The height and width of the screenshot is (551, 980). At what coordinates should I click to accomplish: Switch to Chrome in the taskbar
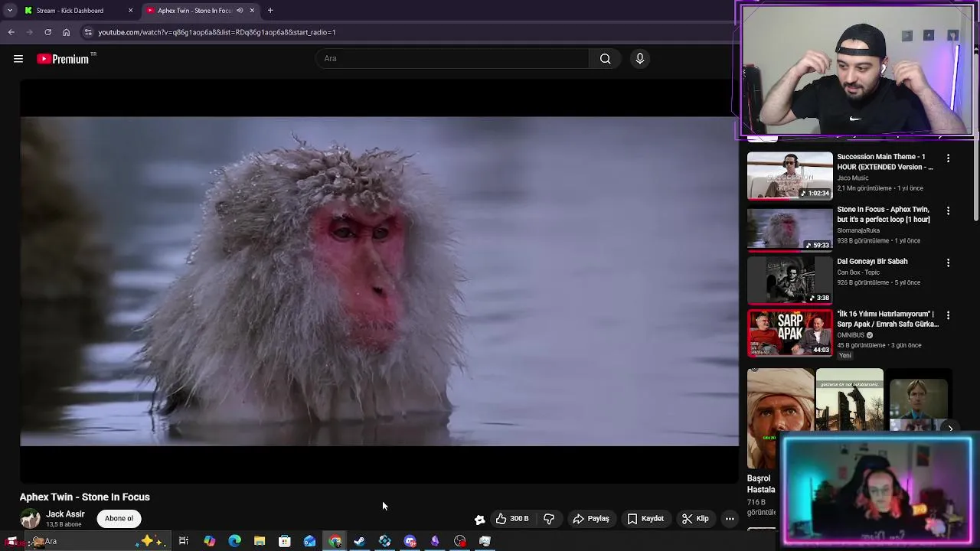click(335, 541)
